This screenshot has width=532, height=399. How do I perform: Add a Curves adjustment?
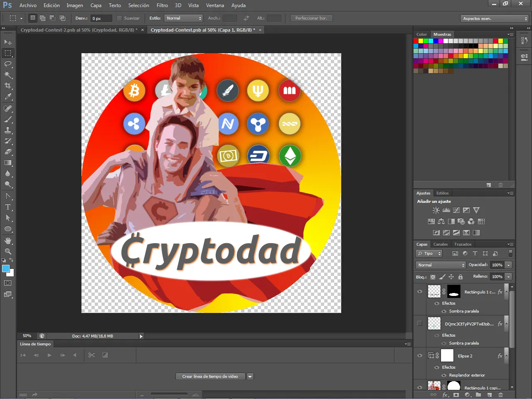(456, 210)
